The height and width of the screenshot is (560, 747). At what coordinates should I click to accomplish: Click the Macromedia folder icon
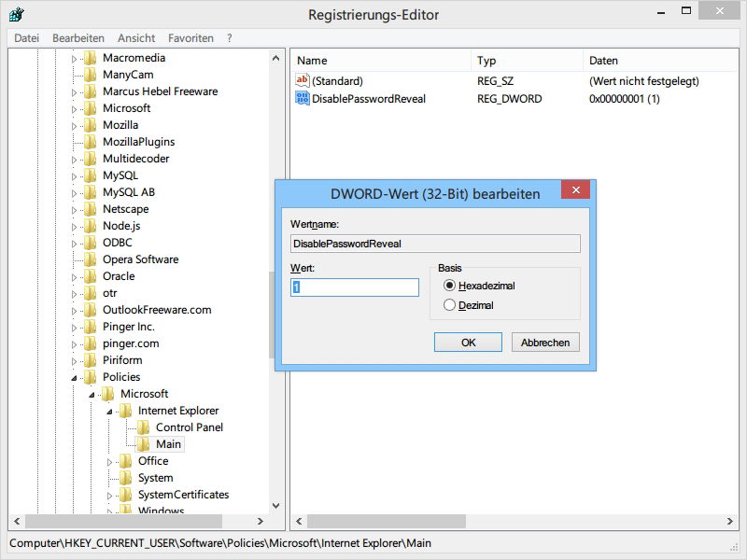90,58
